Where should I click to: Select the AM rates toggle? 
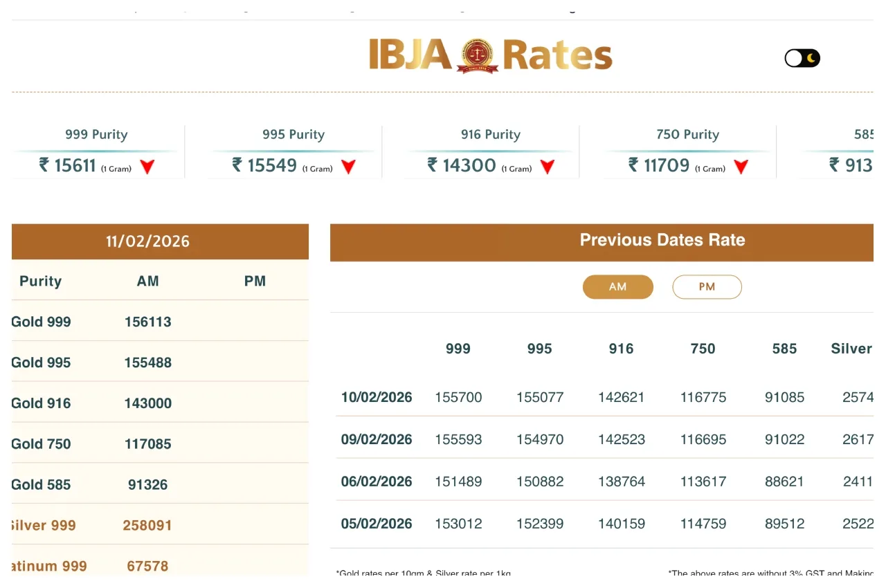coord(617,286)
